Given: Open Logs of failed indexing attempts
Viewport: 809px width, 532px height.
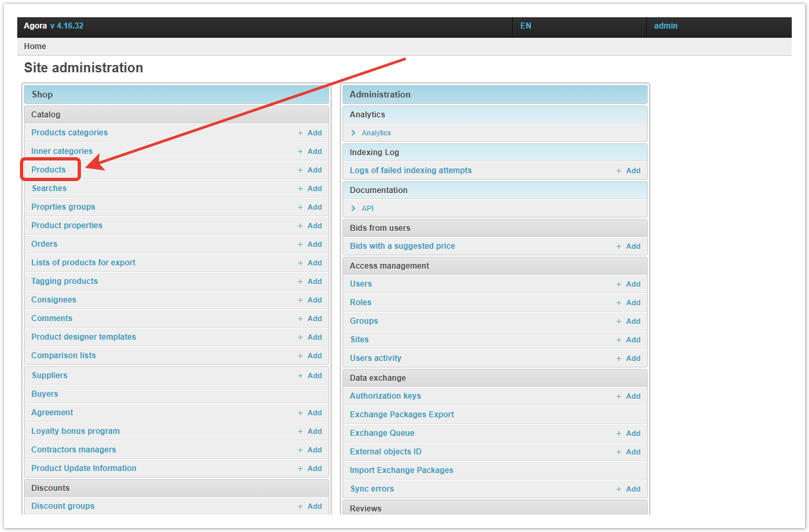Looking at the screenshot, I should (410, 170).
